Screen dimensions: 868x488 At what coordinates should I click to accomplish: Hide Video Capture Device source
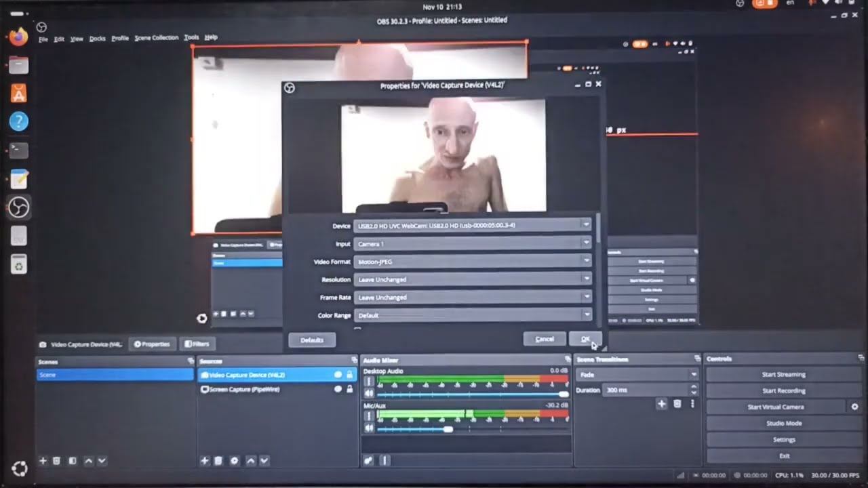[338, 375]
